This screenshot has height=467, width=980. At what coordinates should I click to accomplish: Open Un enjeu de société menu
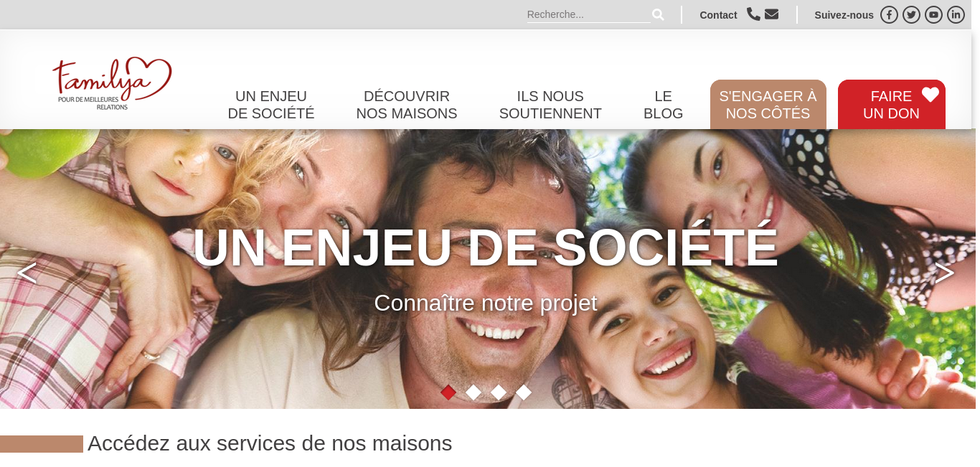(x=271, y=105)
